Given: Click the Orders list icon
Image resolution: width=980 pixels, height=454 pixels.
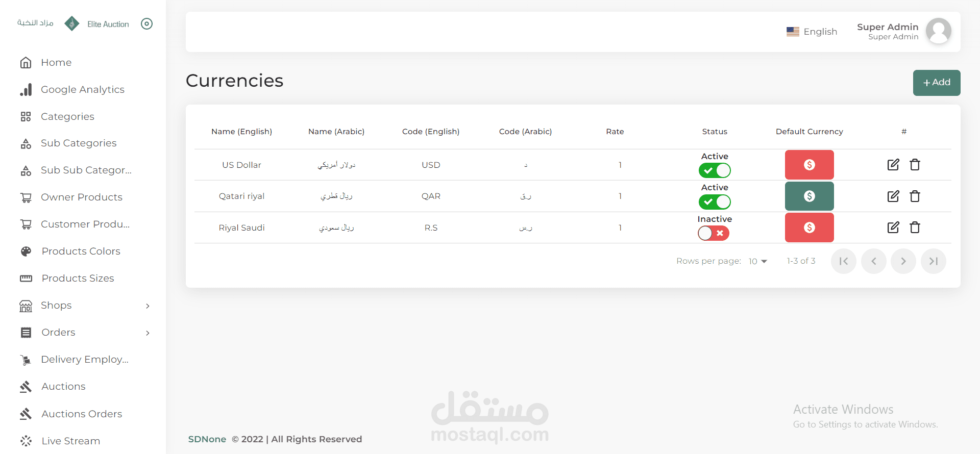Looking at the screenshot, I should (26, 333).
